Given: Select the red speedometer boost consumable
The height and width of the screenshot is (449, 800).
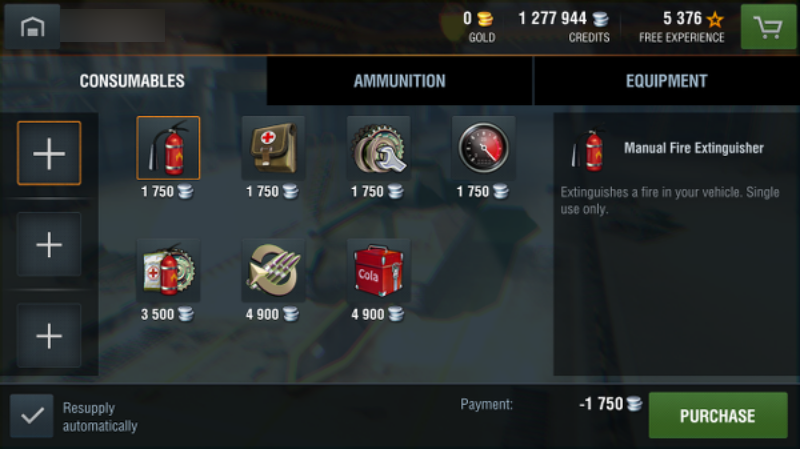Looking at the screenshot, I should coord(484,148).
